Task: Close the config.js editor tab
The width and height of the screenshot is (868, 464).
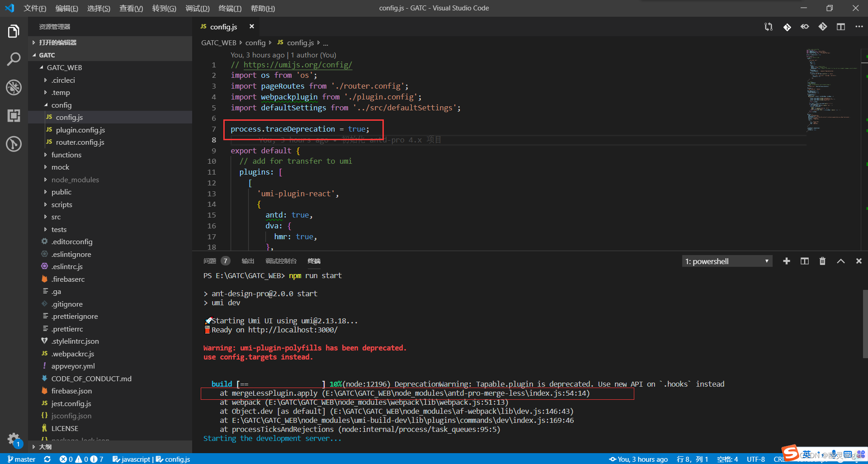Action: point(252,27)
